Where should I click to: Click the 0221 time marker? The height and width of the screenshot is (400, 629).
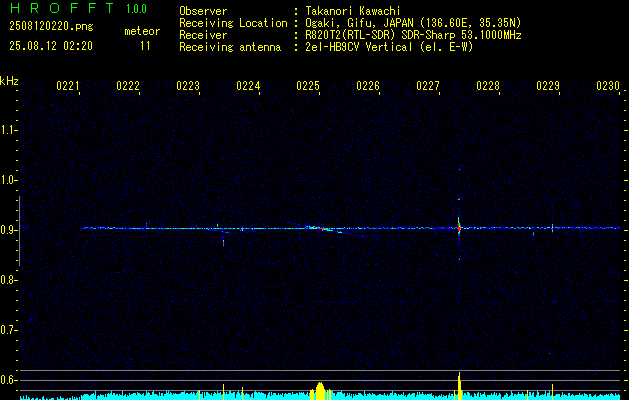pyautogui.click(x=67, y=86)
